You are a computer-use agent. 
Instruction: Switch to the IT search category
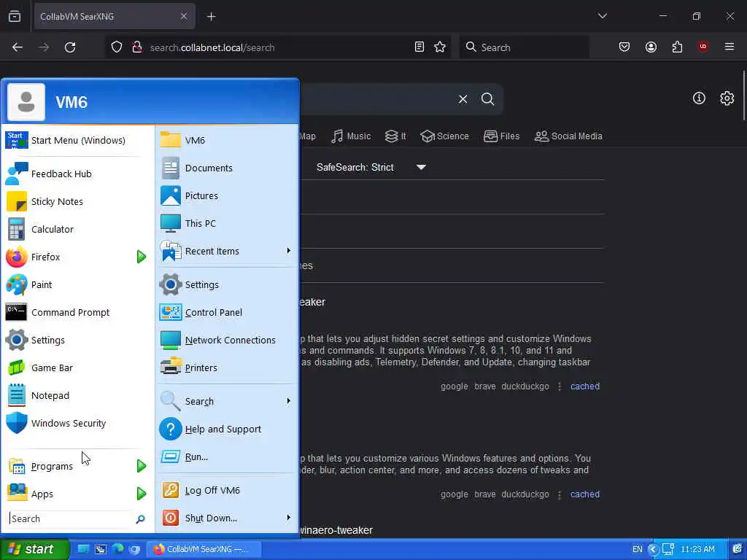point(395,136)
